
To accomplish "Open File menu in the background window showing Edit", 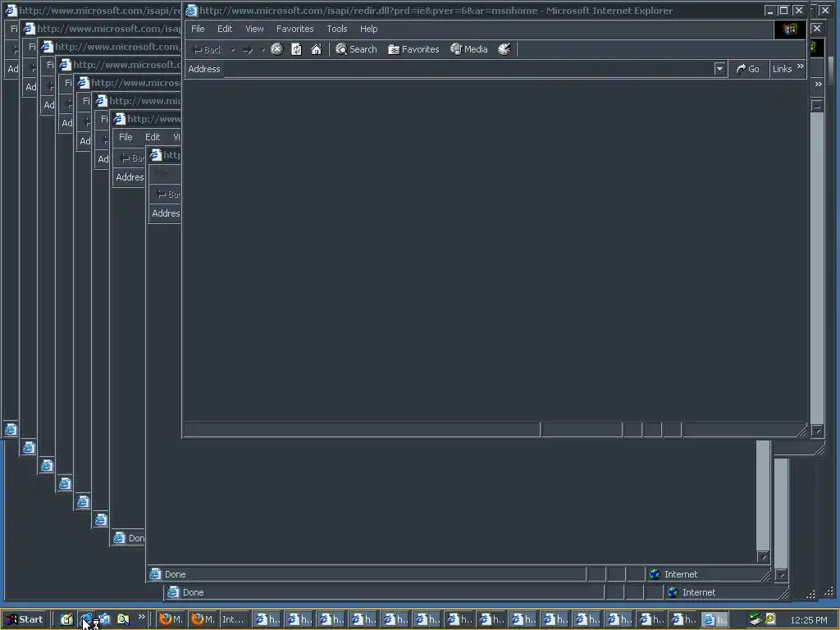I will (126, 137).
